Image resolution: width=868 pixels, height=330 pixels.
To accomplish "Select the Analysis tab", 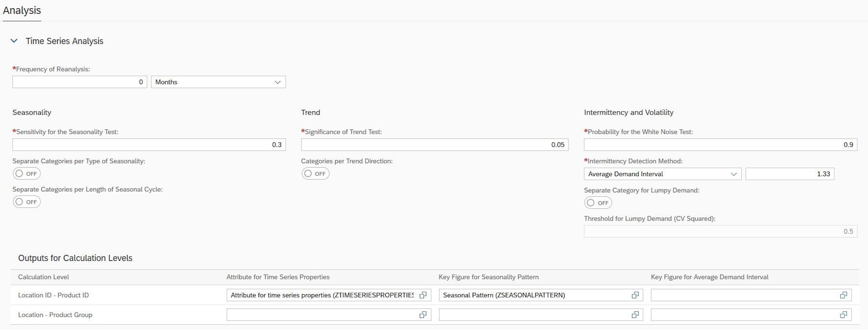I will pos(22,10).
